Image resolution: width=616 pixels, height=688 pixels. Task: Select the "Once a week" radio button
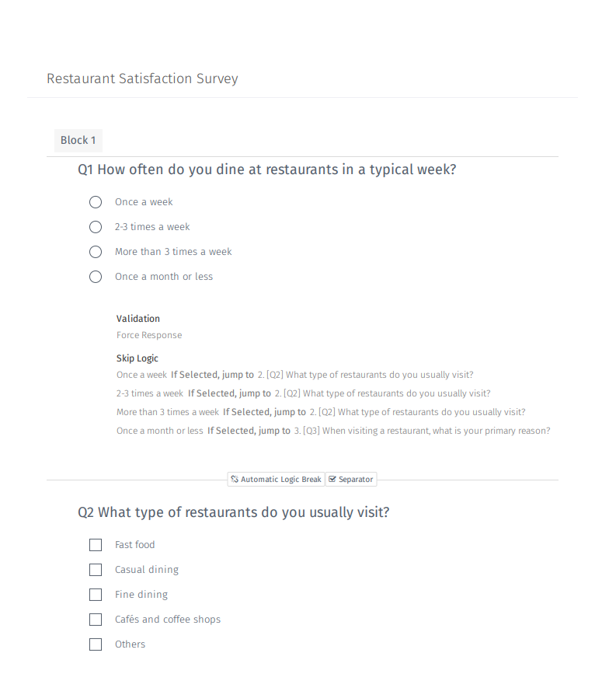pos(95,201)
